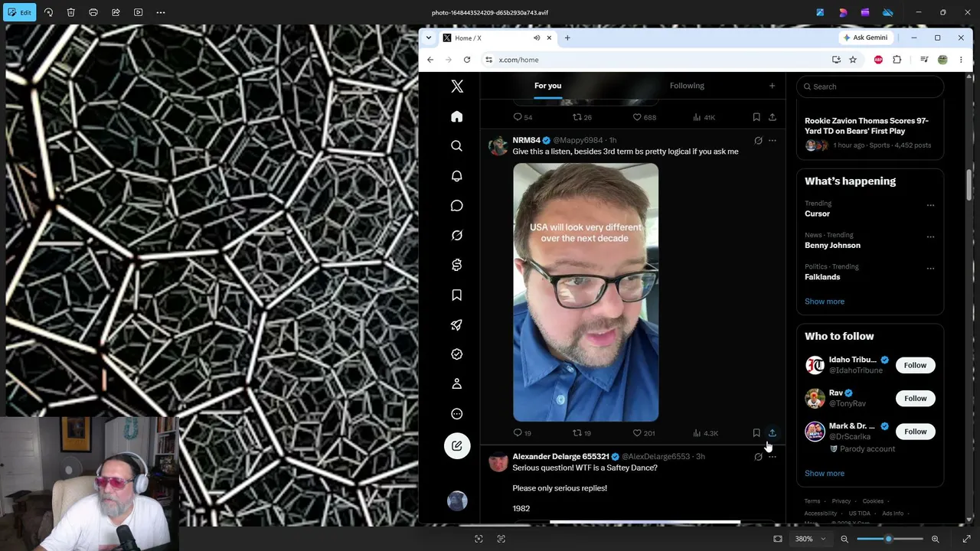Show more trends under What's happening
The height and width of the screenshot is (551, 980).
pyautogui.click(x=825, y=302)
